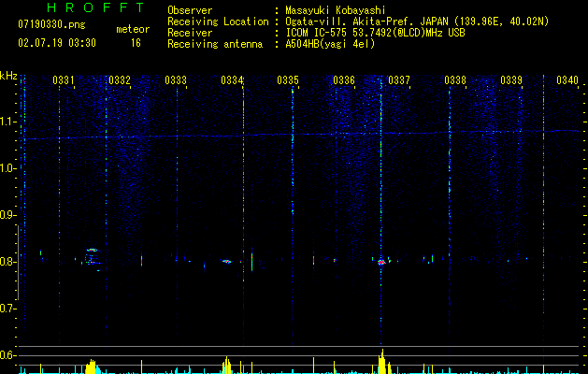This screenshot has height=374, width=588.
Task: Click the 0336 time marker
Action: 344,80
